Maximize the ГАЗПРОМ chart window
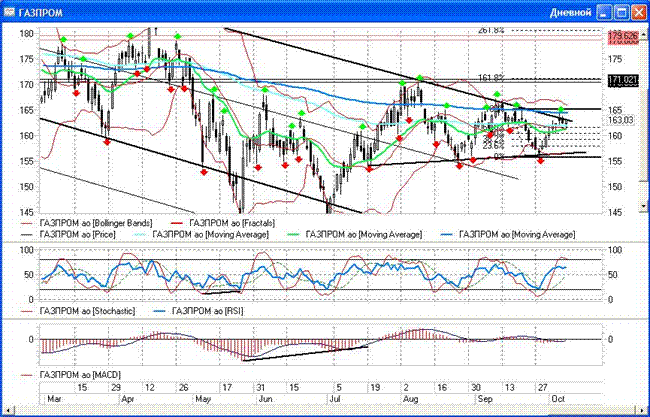This screenshot has height=417, width=650. (621, 12)
